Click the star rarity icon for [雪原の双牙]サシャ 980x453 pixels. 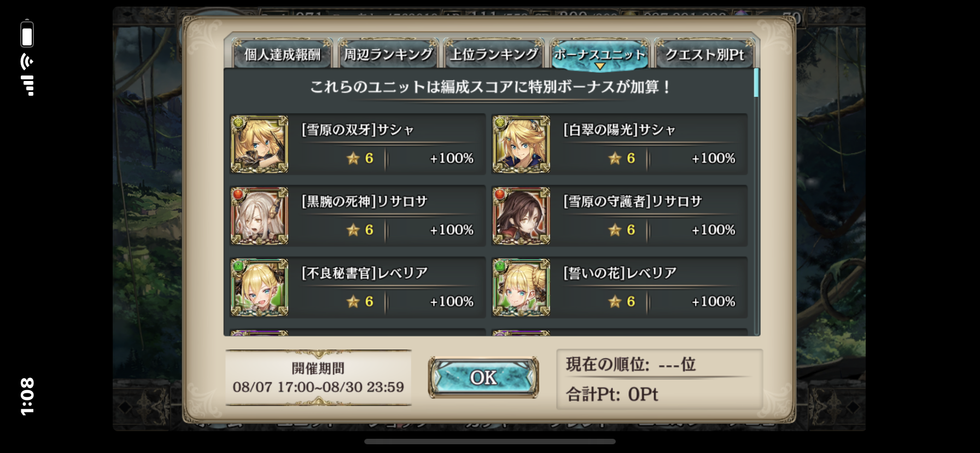tap(353, 159)
